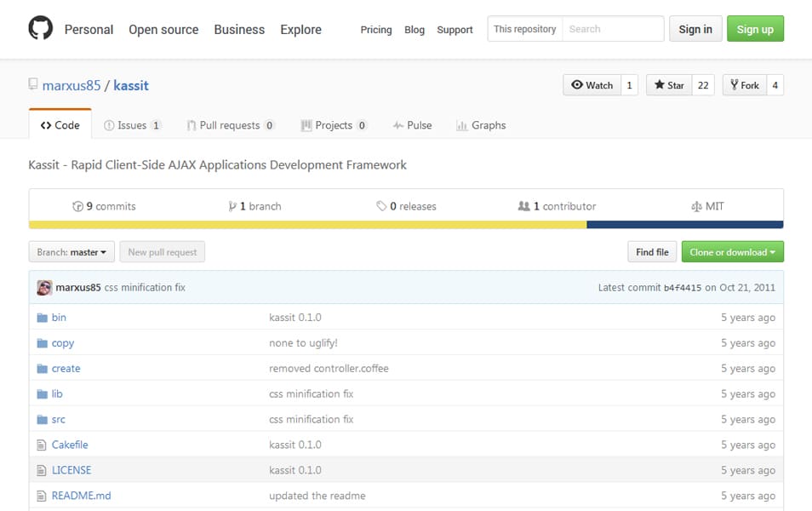The height and width of the screenshot is (511, 812).
Task: Click the This repository search scope
Action: 524,29
